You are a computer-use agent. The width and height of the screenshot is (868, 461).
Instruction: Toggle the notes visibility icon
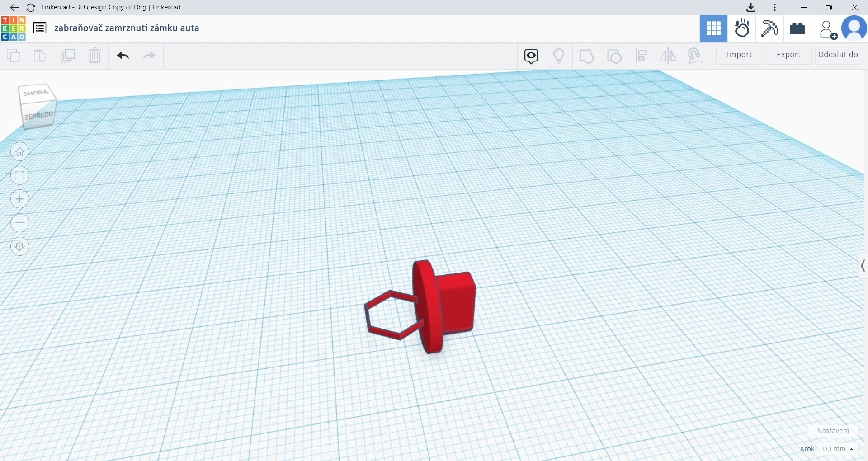pyautogui.click(x=531, y=56)
